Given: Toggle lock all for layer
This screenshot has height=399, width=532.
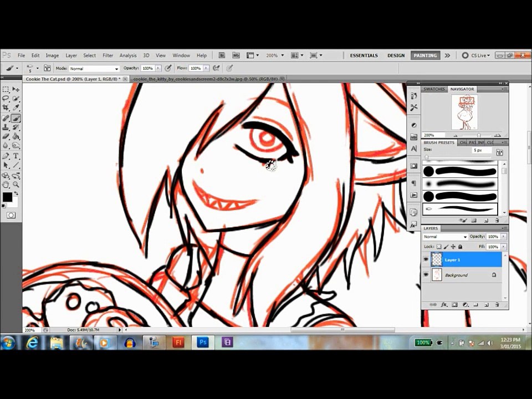Looking at the screenshot, I should tap(461, 247).
